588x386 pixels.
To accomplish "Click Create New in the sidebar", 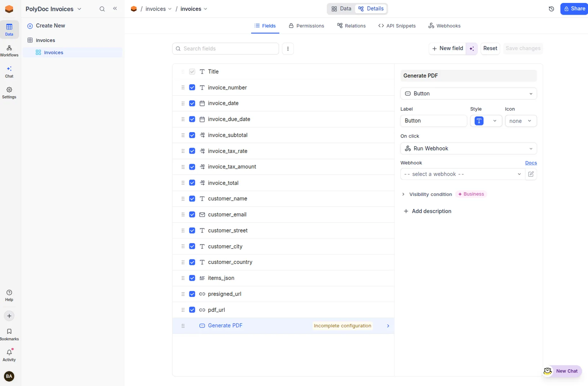I will pos(46,26).
